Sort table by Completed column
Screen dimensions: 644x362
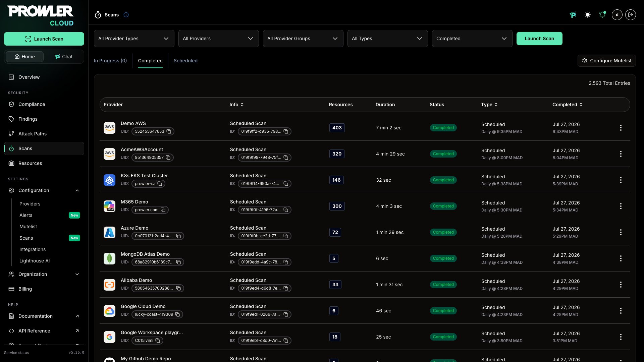pyautogui.click(x=568, y=105)
